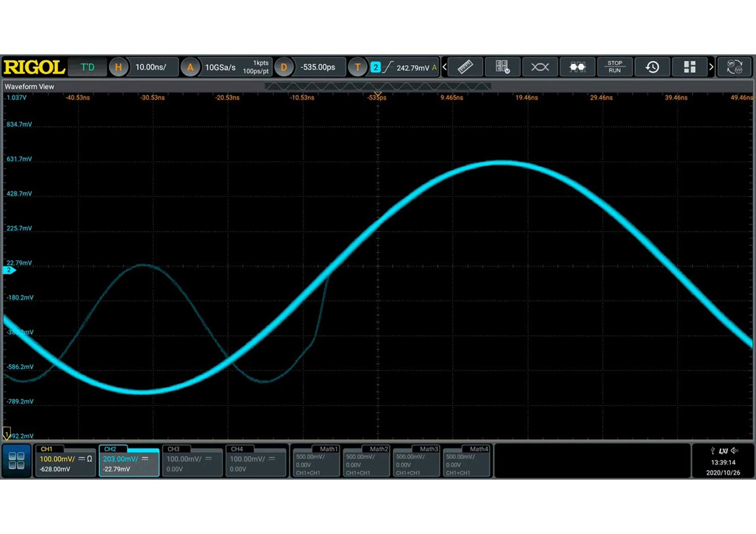Collapse toolbar using left chevron arrow
The height and width of the screenshot is (534, 756).
pyautogui.click(x=445, y=67)
